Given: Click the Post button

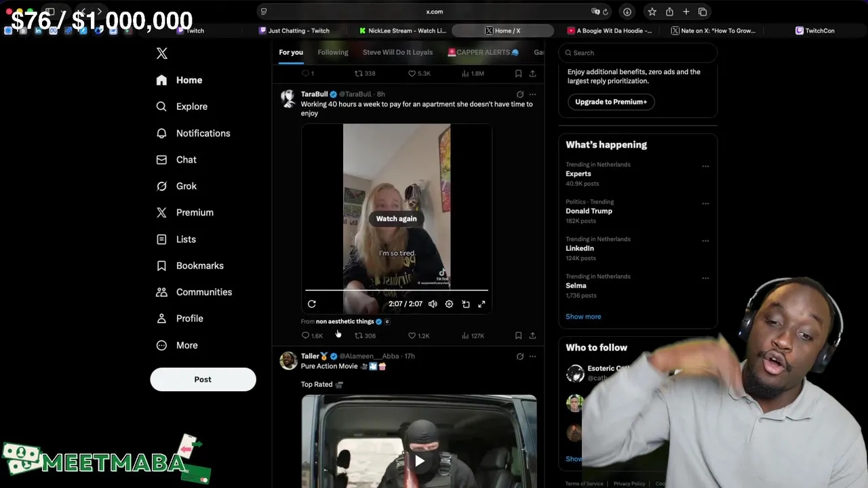Looking at the screenshot, I should coord(203,380).
